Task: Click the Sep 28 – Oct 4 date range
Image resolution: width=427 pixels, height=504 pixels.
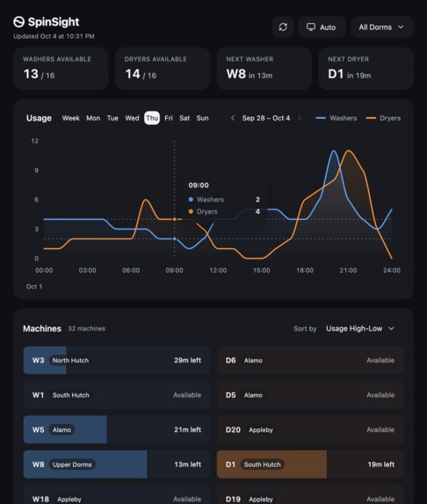Action: [266, 118]
